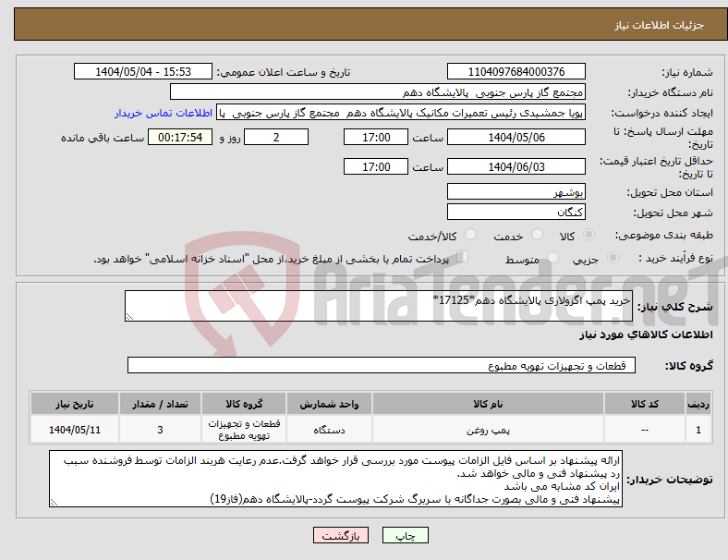The height and width of the screenshot is (560, 728).
Task: Click the اطلاعات کالاهای مورد نیاز heading
Action: [x=646, y=335]
